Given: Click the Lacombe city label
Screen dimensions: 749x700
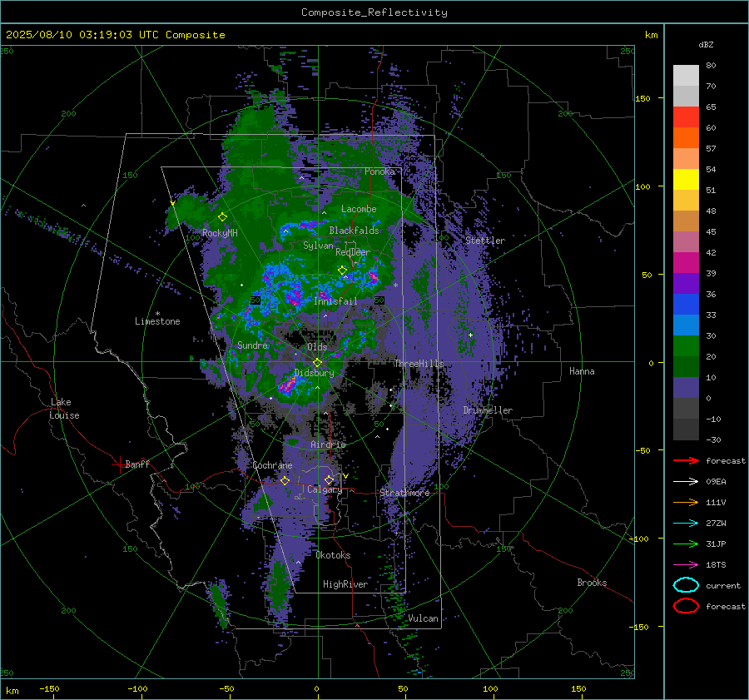Looking at the screenshot, I should click(359, 209).
